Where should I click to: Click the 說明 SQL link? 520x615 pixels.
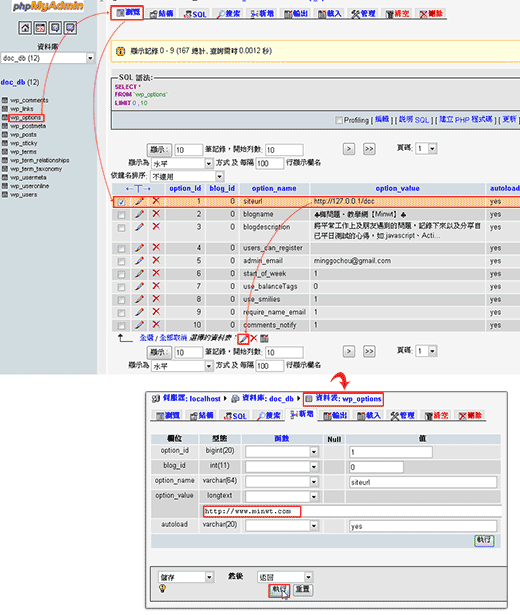414,119
